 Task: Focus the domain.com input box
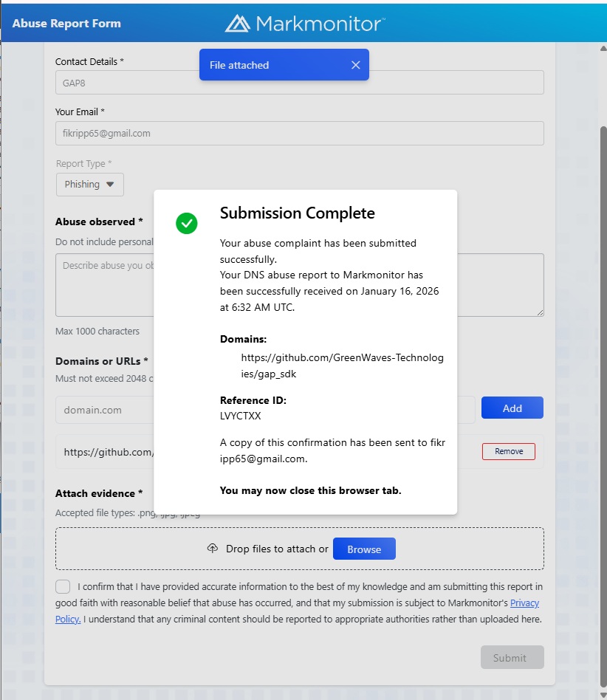click(103, 409)
